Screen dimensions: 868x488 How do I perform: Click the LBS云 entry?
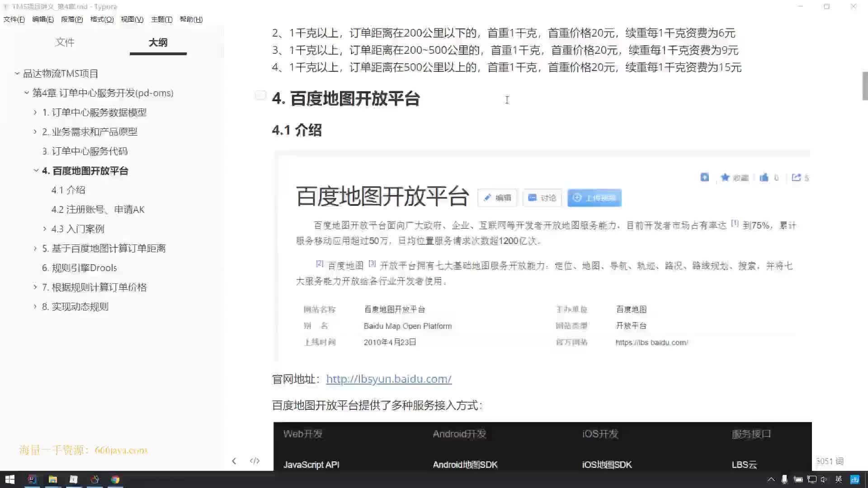pos(744,465)
